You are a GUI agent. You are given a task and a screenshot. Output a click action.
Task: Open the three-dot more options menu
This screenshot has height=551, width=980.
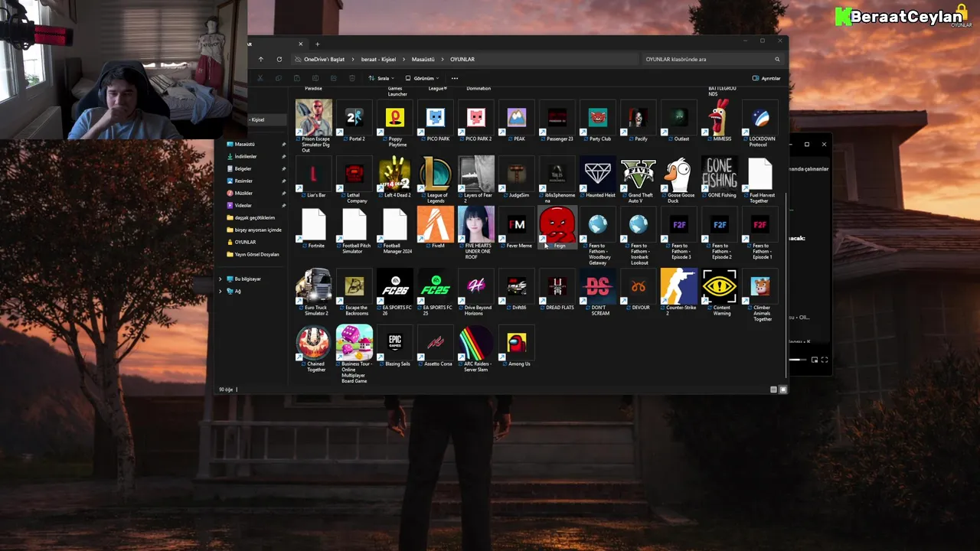pos(455,78)
